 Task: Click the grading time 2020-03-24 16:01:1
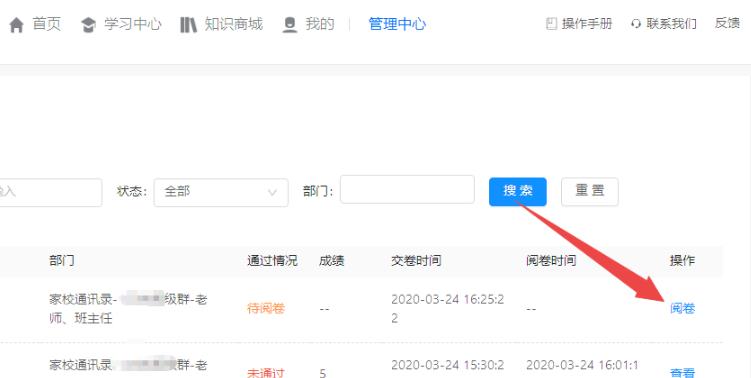click(x=582, y=365)
